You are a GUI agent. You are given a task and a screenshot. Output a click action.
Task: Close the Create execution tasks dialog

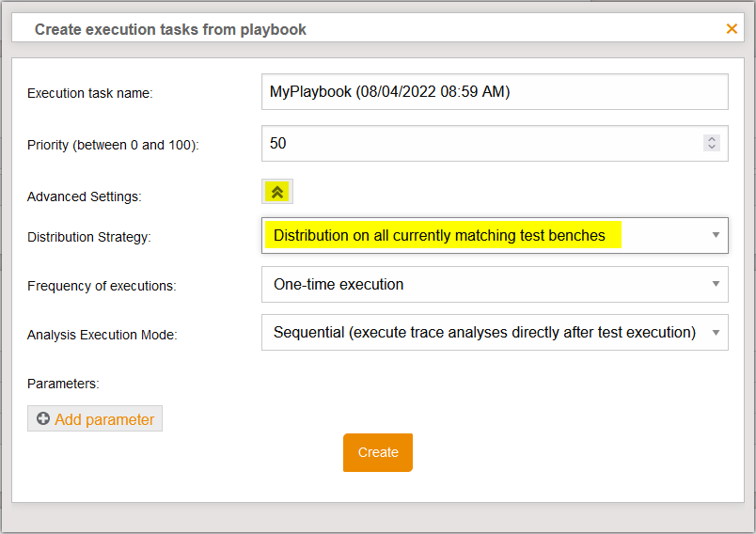pos(732,29)
